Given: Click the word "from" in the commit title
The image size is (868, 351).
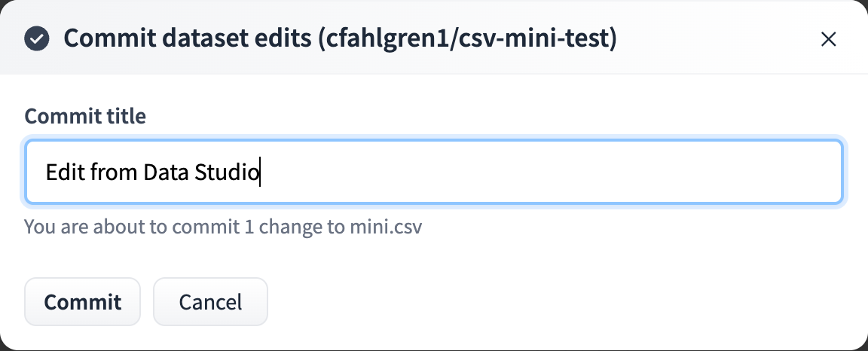Looking at the screenshot, I should 114,173.
